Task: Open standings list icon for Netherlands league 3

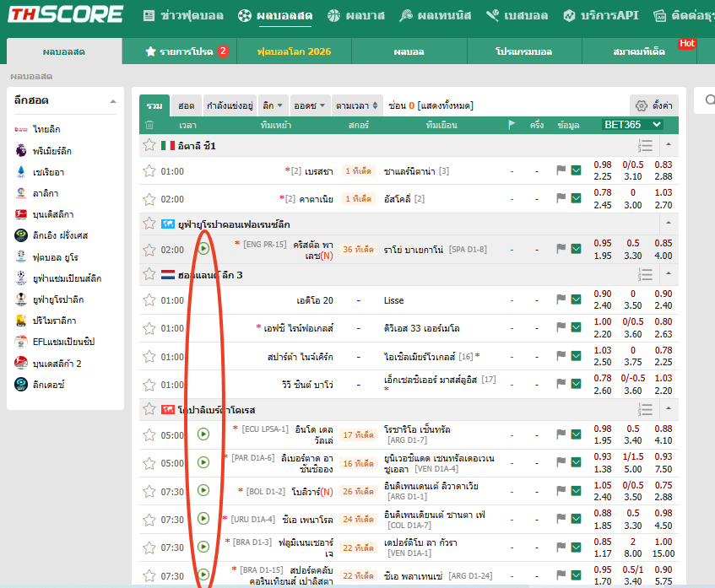Action: coord(645,274)
